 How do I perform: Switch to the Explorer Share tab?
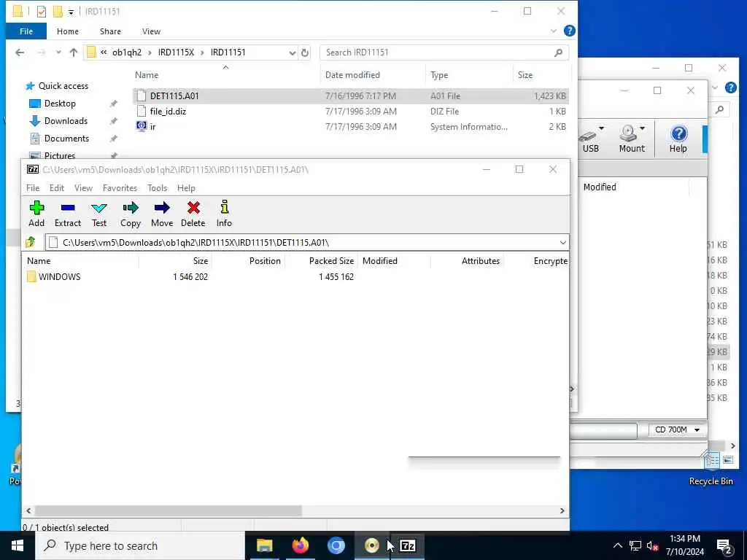pos(110,31)
